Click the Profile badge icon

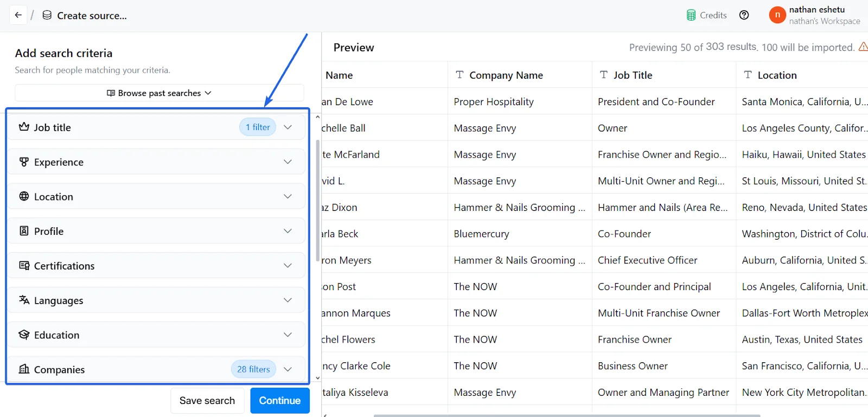(x=24, y=231)
